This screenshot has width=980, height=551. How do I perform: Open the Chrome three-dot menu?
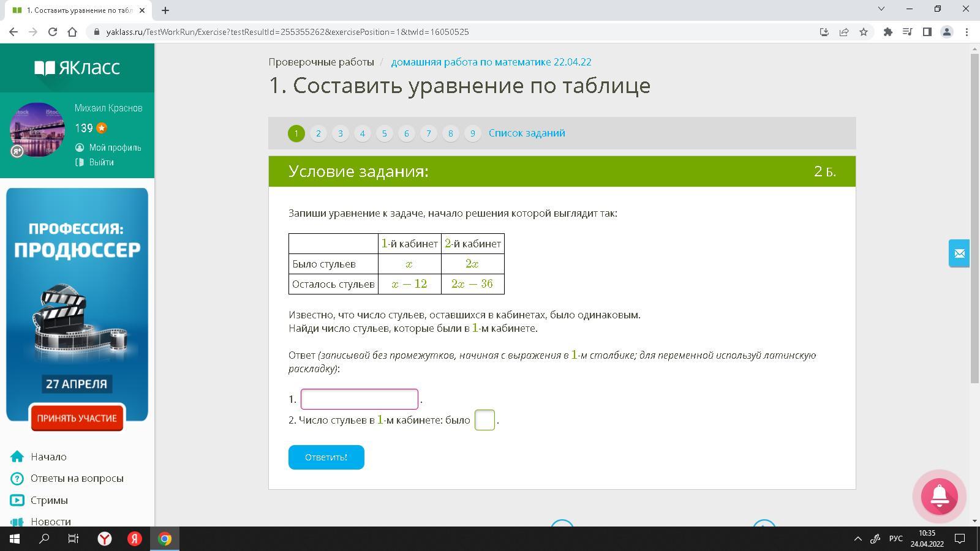pos(967,32)
